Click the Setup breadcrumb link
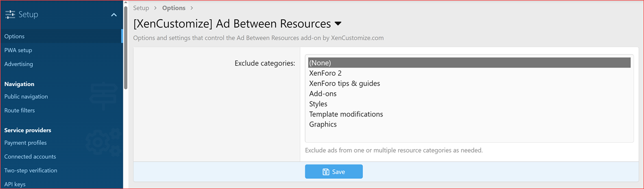Screen dimensions: 644x189 tap(141, 8)
